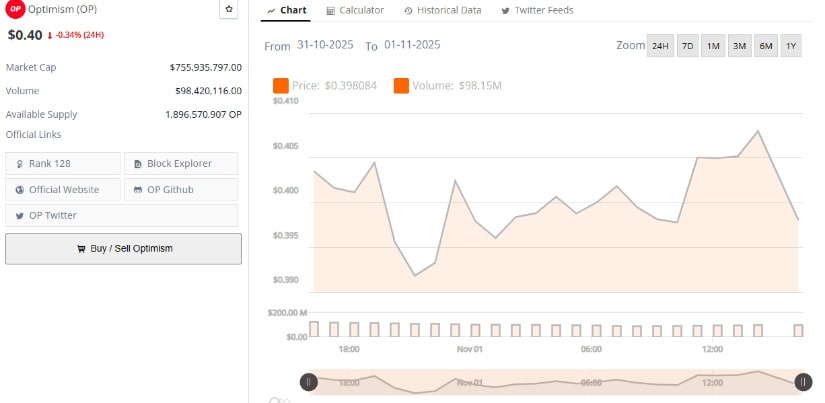Click the Twitter bird icon beside OP Twitter

click(19, 216)
